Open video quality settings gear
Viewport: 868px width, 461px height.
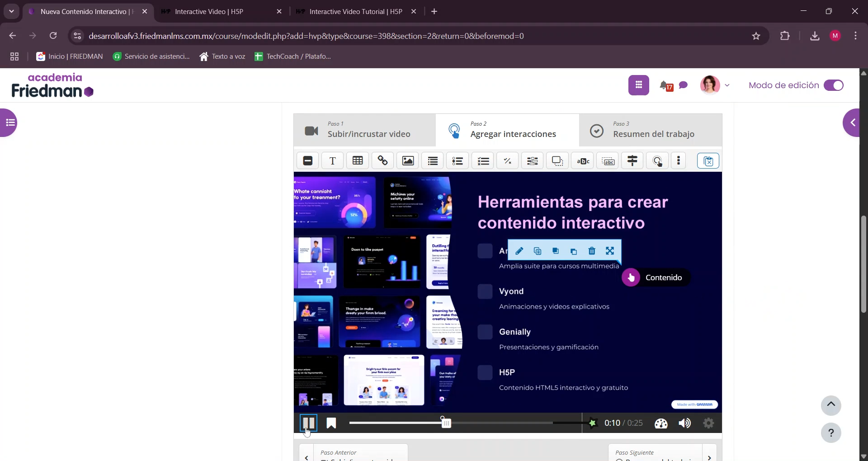[x=709, y=423]
